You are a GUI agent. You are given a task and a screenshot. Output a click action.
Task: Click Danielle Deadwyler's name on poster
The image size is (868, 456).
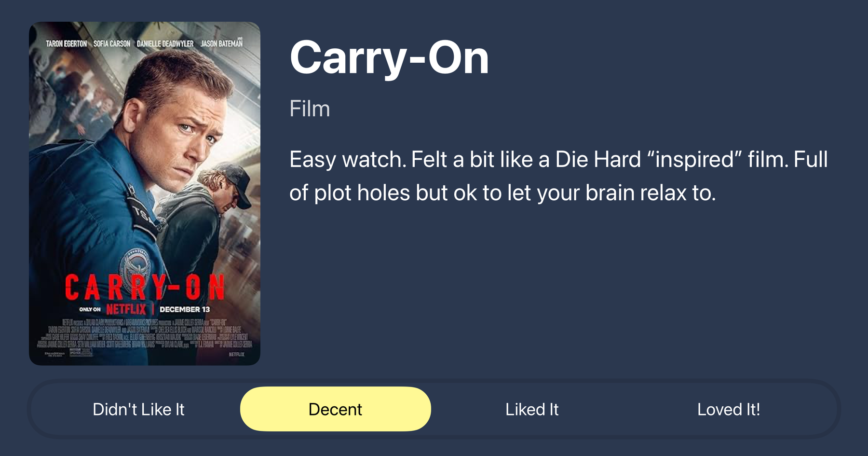tap(165, 43)
